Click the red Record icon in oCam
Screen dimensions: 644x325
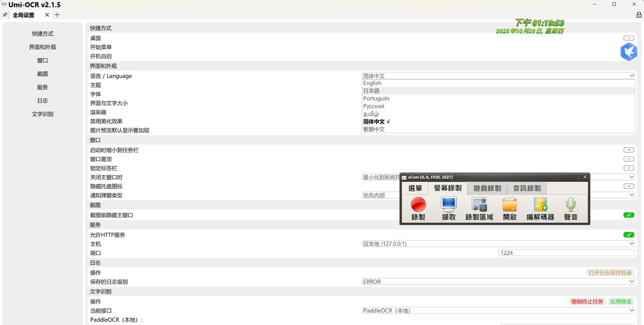coord(418,205)
